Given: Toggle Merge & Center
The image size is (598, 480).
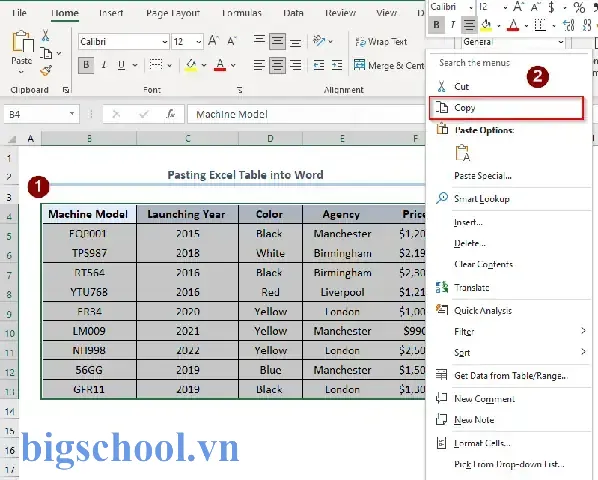Looking at the screenshot, I should [x=388, y=65].
